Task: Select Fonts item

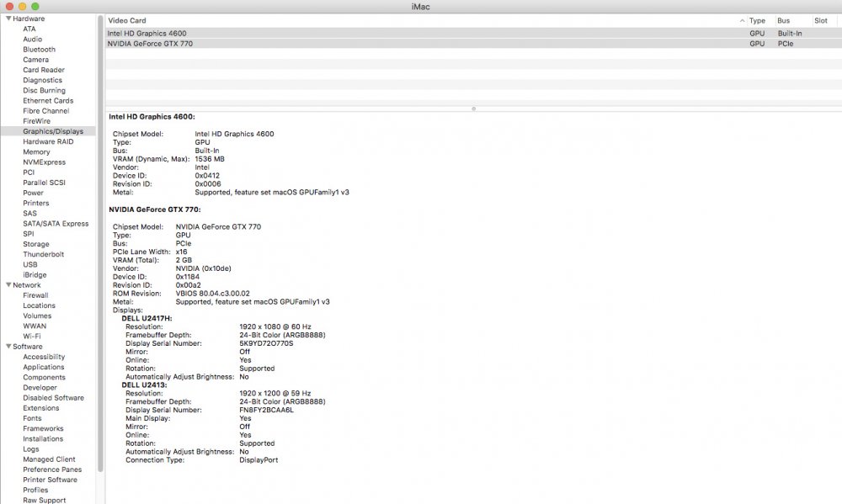Action: point(32,418)
